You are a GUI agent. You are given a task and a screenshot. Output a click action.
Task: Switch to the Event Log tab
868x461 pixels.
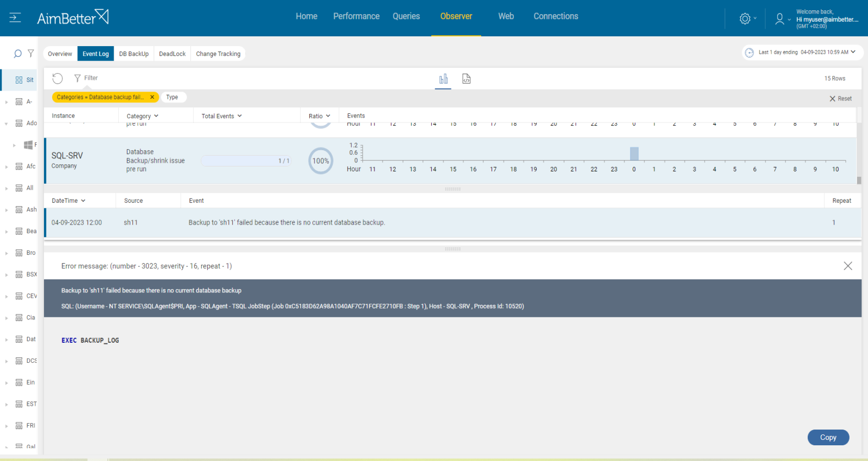tap(95, 54)
